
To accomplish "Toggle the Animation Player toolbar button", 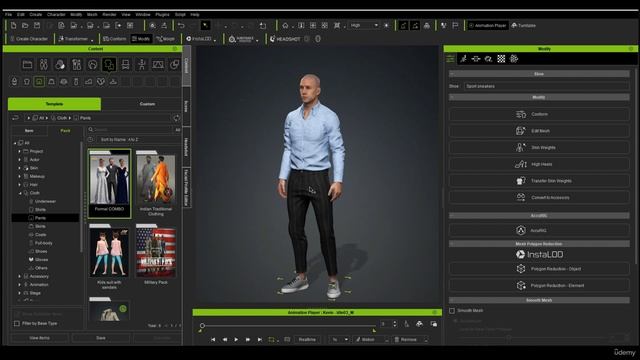I will [x=487, y=25].
